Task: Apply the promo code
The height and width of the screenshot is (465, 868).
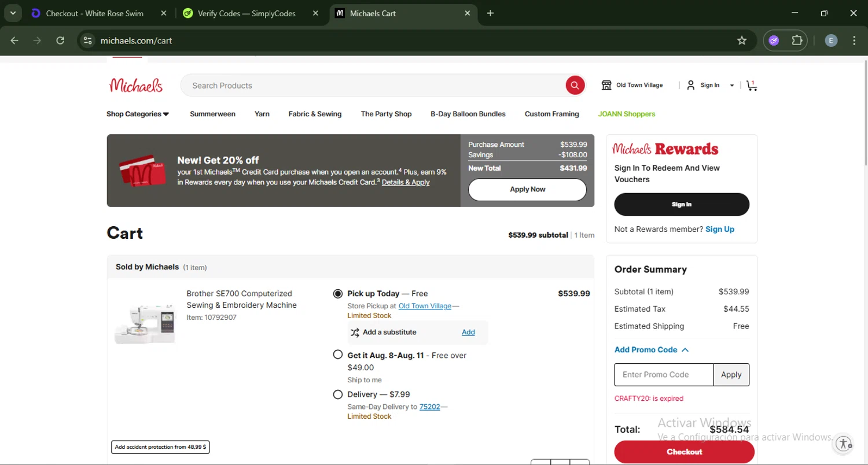Action: point(731,375)
